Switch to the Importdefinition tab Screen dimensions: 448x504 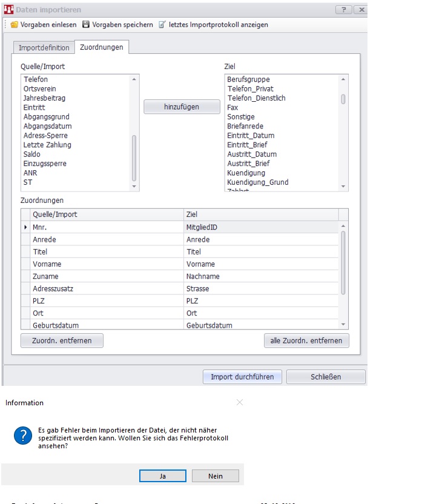point(44,47)
